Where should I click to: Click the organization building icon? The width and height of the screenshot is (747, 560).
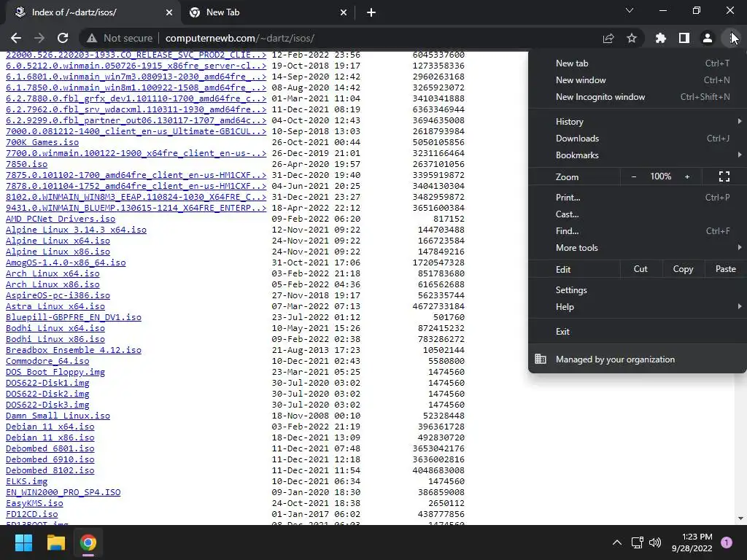[x=541, y=359]
